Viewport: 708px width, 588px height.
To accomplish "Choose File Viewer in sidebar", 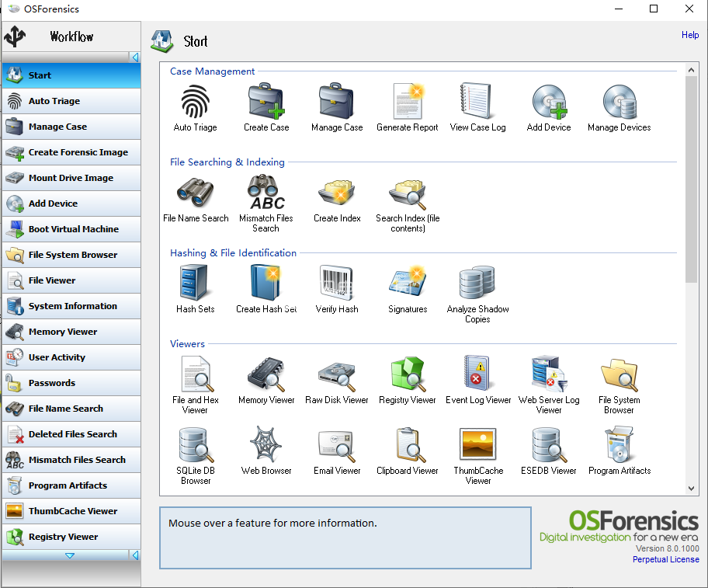I will pyautogui.click(x=71, y=280).
